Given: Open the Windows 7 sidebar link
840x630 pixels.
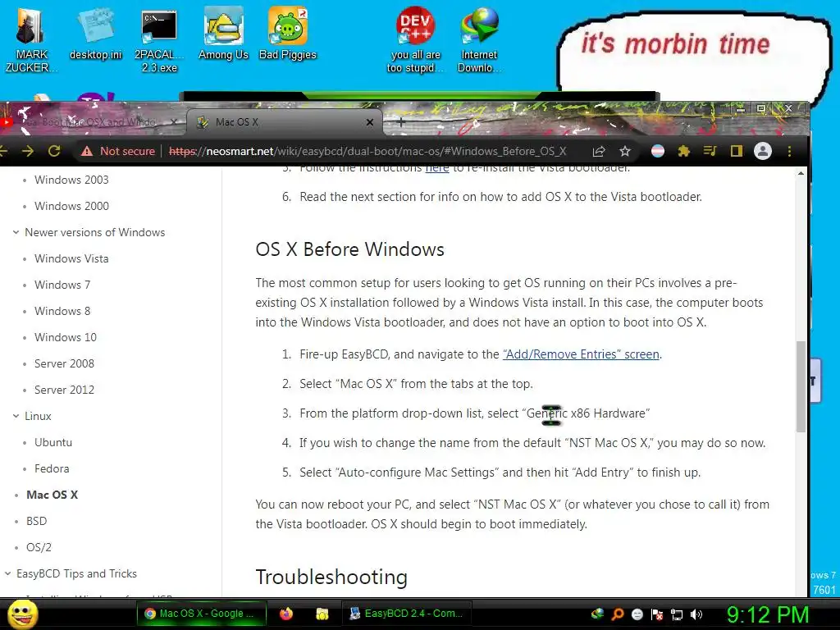Looking at the screenshot, I should [x=62, y=285].
